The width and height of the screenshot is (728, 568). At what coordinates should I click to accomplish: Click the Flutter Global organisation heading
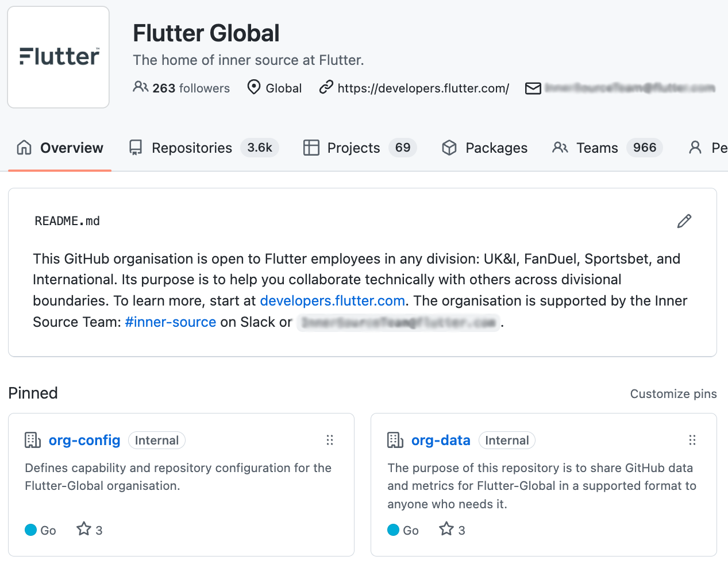[206, 33]
